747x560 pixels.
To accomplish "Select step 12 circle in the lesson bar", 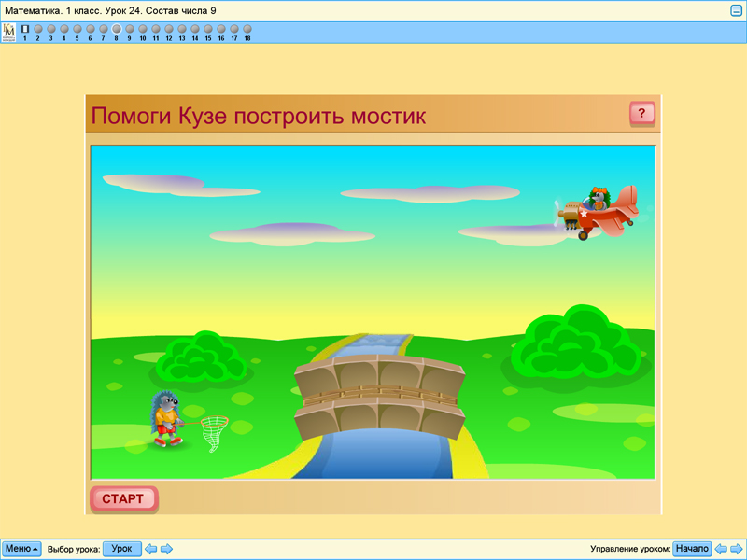I will click(x=168, y=29).
